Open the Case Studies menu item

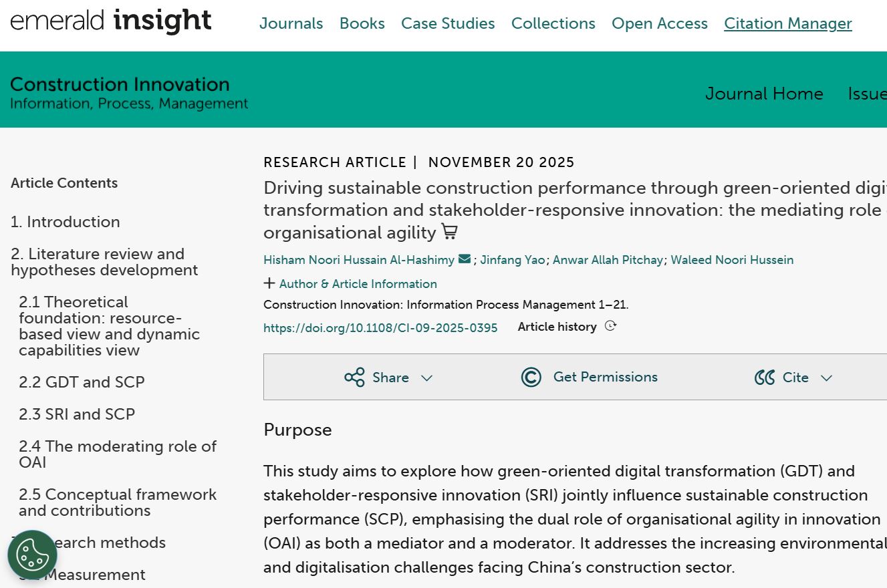[448, 23]
